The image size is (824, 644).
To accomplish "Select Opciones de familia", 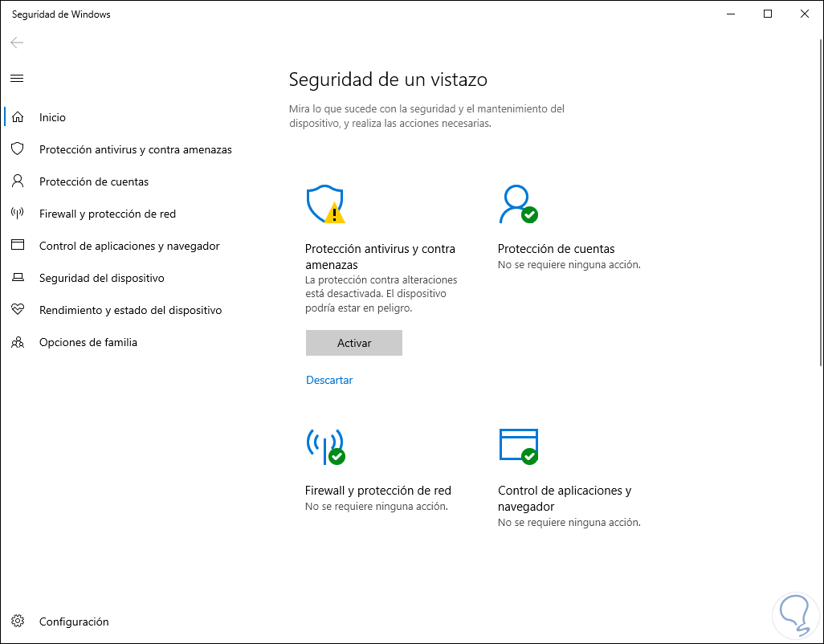I will pos(88,343).
